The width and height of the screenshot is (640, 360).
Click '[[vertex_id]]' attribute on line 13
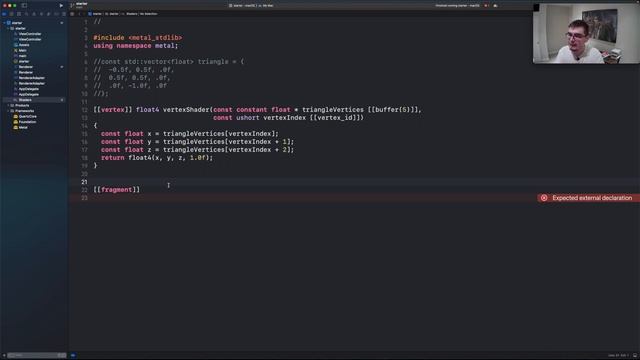tap(336, 118)
